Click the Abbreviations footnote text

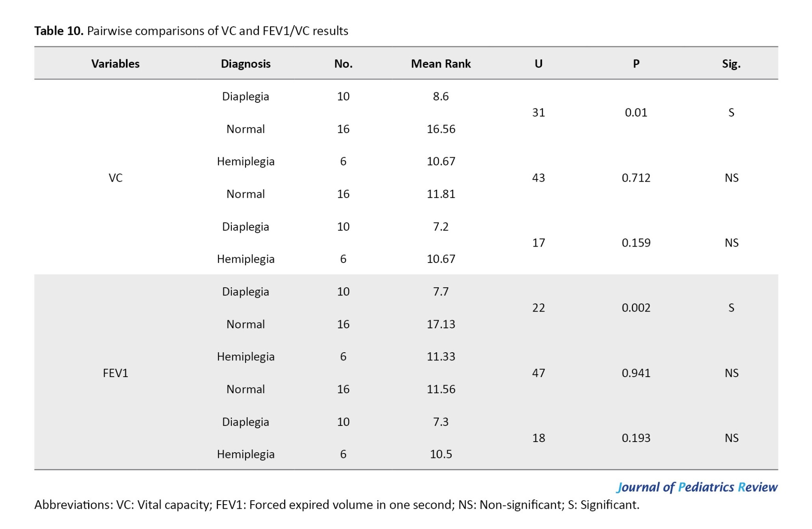[x=337, y=505]
